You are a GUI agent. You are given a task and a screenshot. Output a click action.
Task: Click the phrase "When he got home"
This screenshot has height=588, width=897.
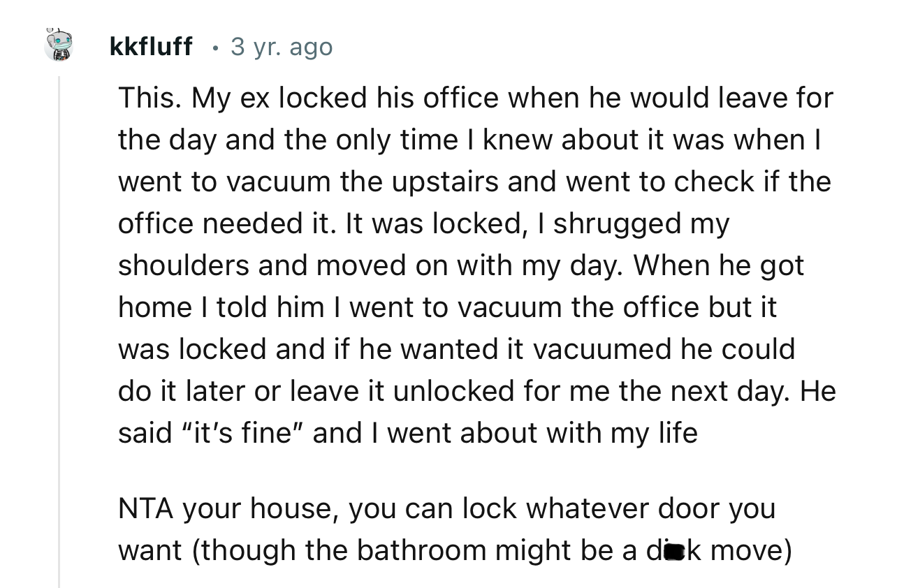462,286
